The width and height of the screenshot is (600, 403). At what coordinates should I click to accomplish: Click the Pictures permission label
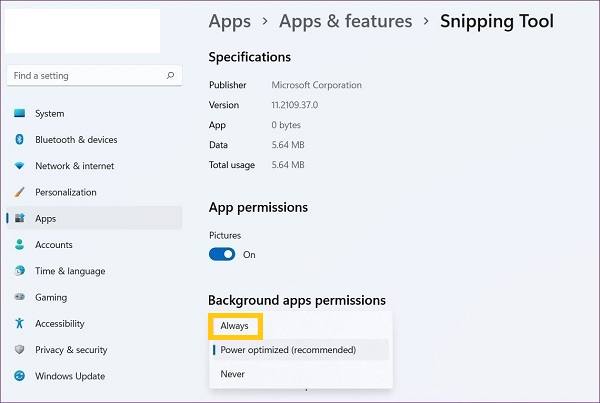(225, 235)
